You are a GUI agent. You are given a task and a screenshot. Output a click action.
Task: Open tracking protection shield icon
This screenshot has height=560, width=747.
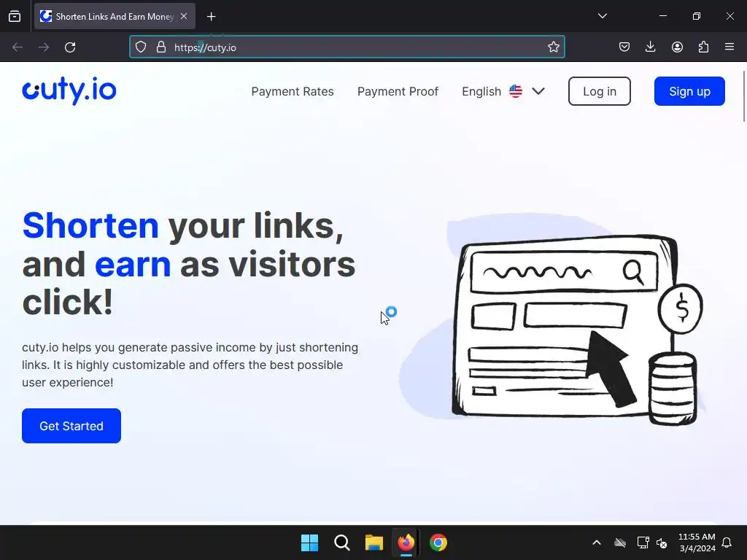(141, 47)
